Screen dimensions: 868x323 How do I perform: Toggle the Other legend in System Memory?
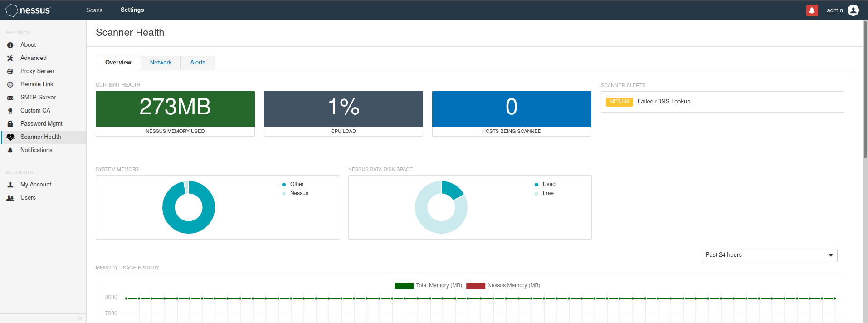click(293, 184)
